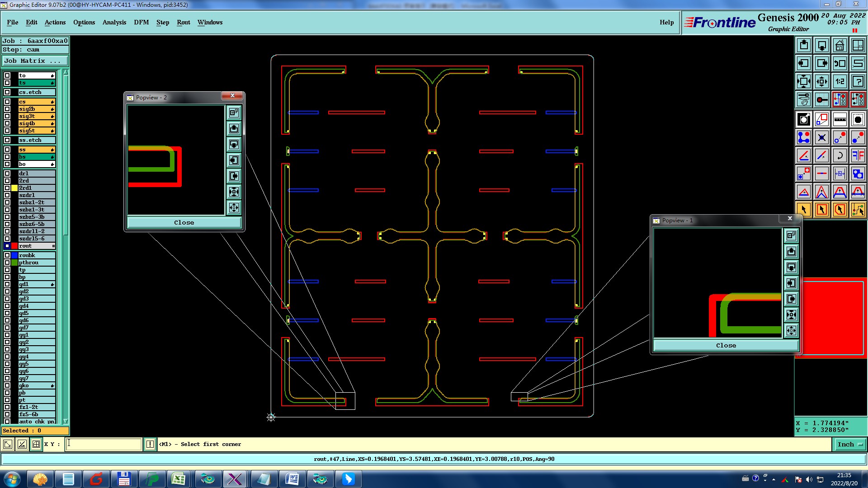The height and width of the screenshot is (488, 868).
Task: Select the pan up icon
Action: (x=804, y=45)
